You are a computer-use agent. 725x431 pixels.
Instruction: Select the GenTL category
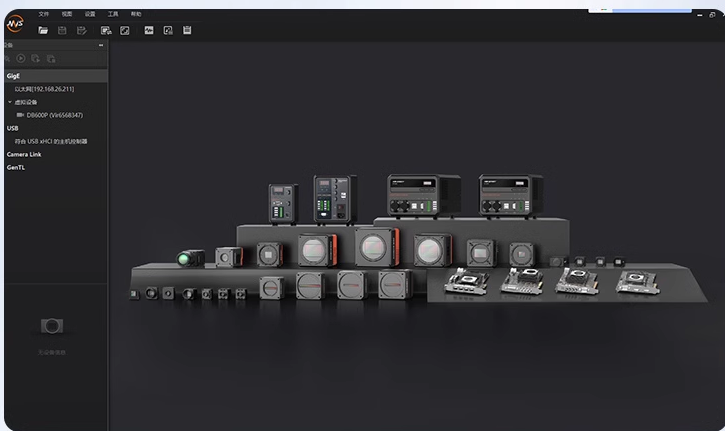tap(16, 167)
